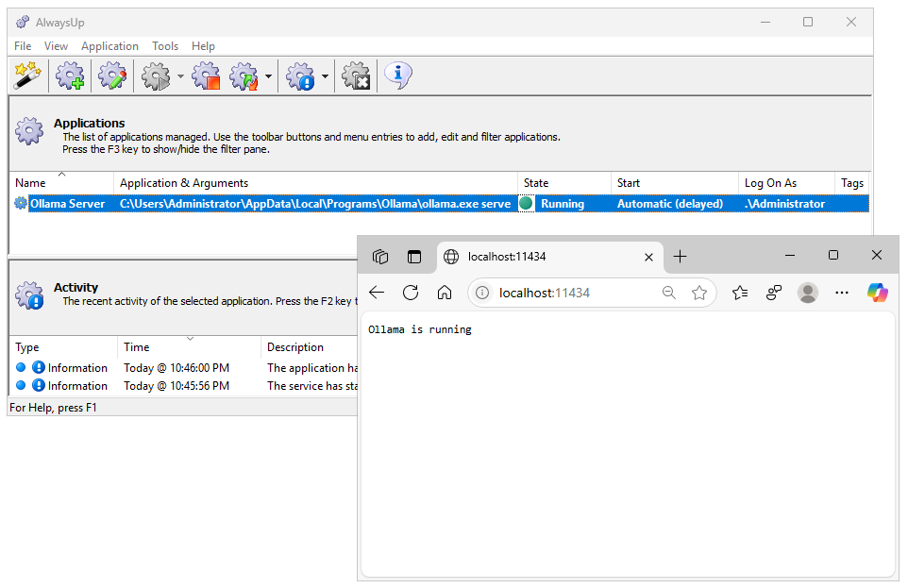Sort by Application & Arguments column header

tap(315, 183)
